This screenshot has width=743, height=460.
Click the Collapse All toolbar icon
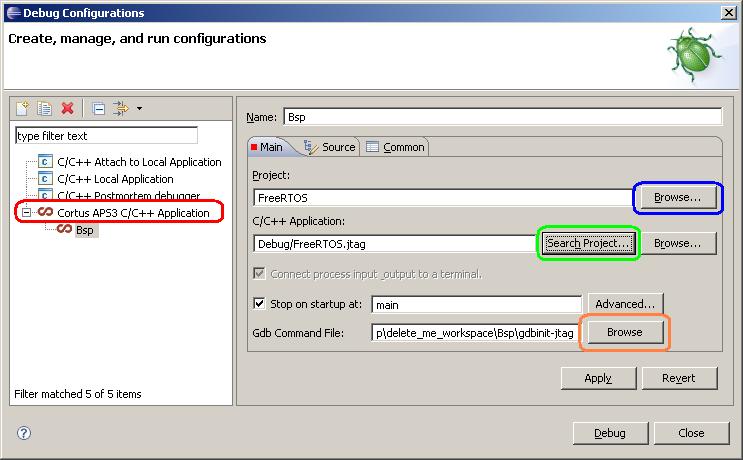point(99,109)
